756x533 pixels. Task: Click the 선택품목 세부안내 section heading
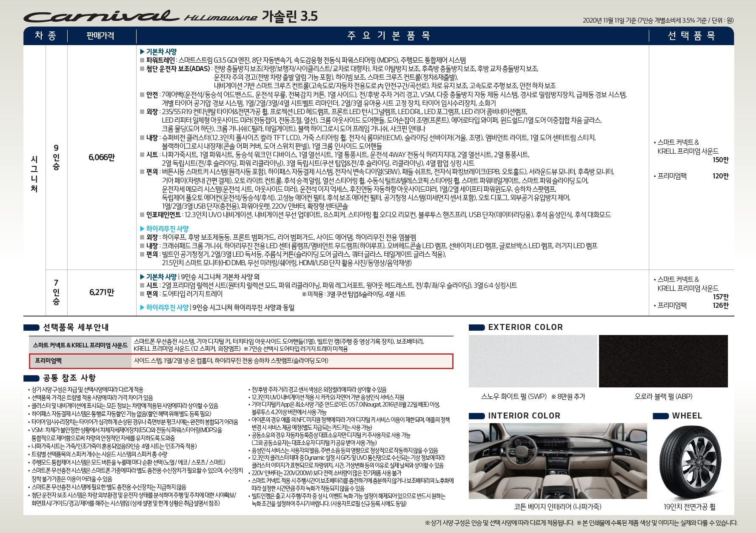76,327
